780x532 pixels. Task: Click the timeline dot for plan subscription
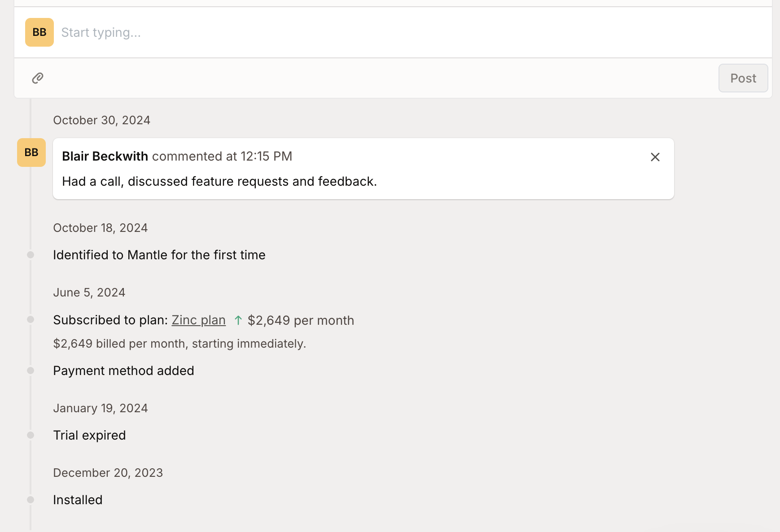click(x=31, y=319)
